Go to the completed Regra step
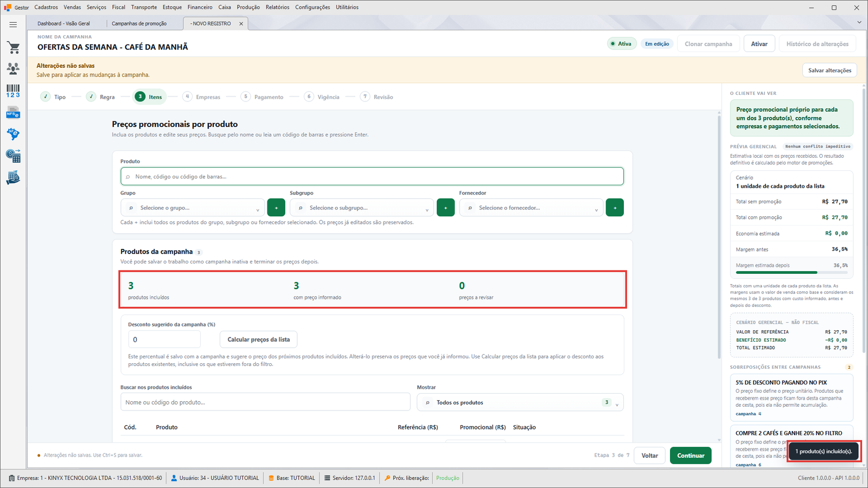Screen dimensions: 868x488 [100, 97]
